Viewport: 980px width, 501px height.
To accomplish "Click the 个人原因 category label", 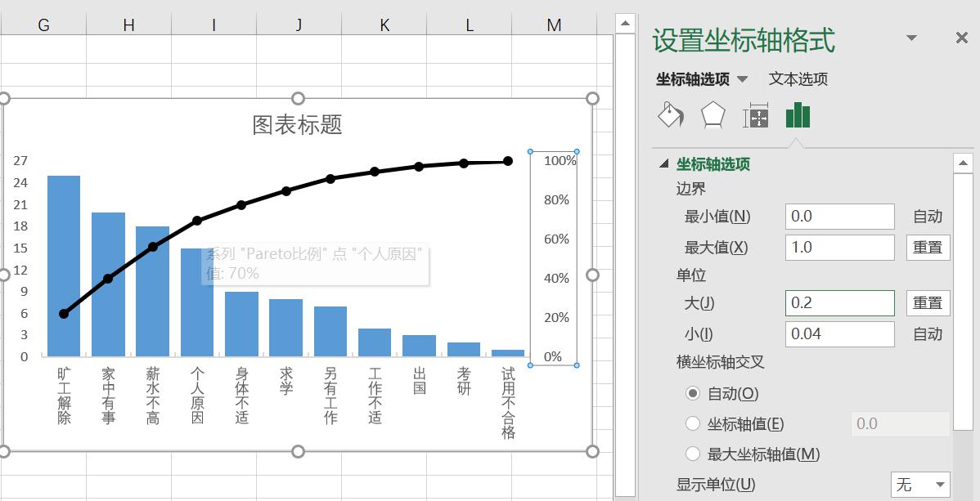I will [197, 396].
